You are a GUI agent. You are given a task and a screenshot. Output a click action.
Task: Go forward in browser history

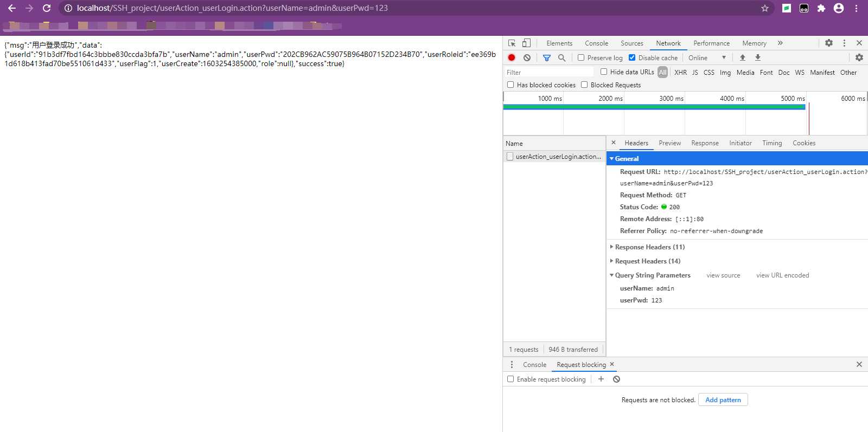(29, 8)
